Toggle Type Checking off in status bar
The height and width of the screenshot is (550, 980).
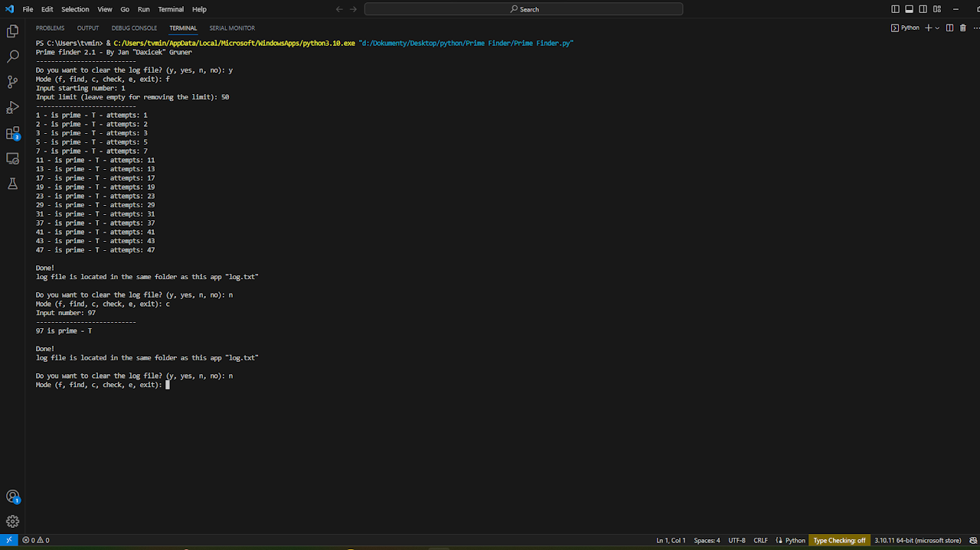tap(839, 540)
